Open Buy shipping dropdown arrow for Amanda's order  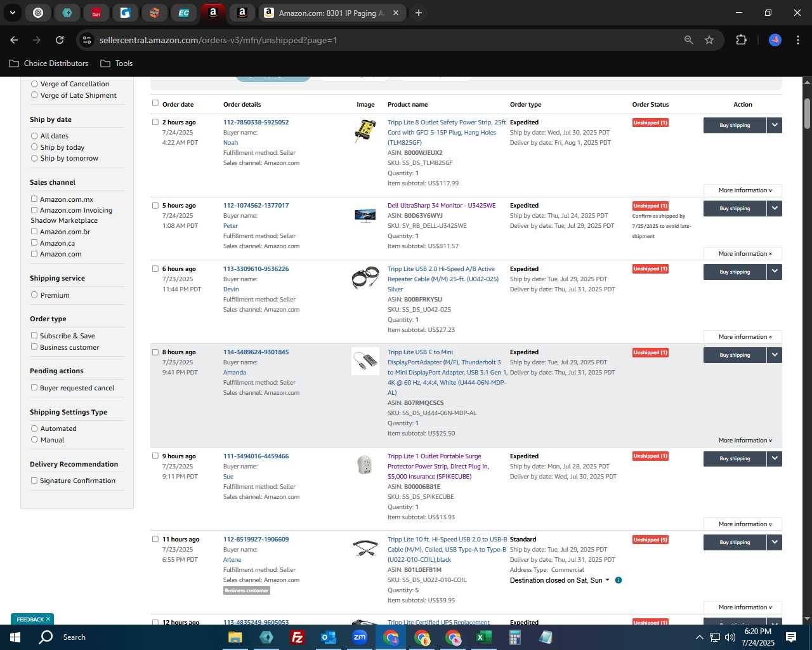(x=775, y=355)
